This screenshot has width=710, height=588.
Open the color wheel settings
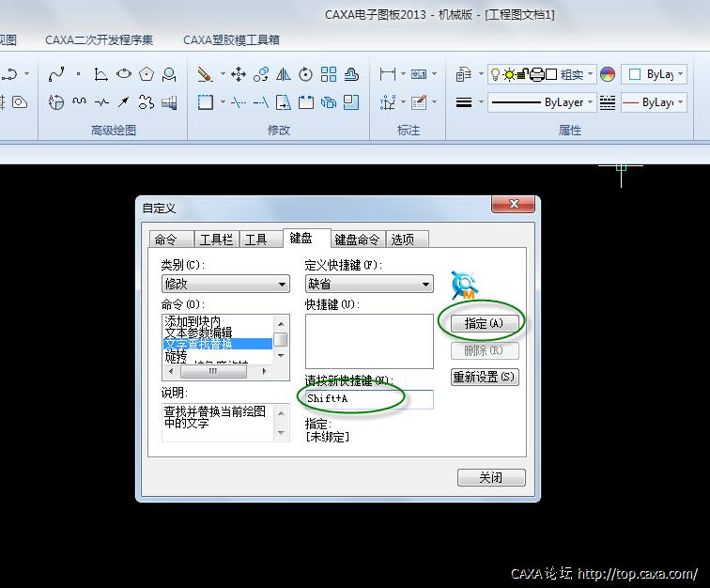pyautogui.click(x=608, y=74)
